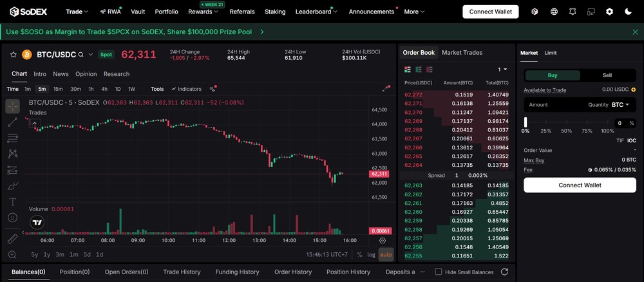Search trading pairs with magnifier icon
Image resolution: width=644 pixels, height=282 pixels.
pyautogui.click(x=81, y=55)
